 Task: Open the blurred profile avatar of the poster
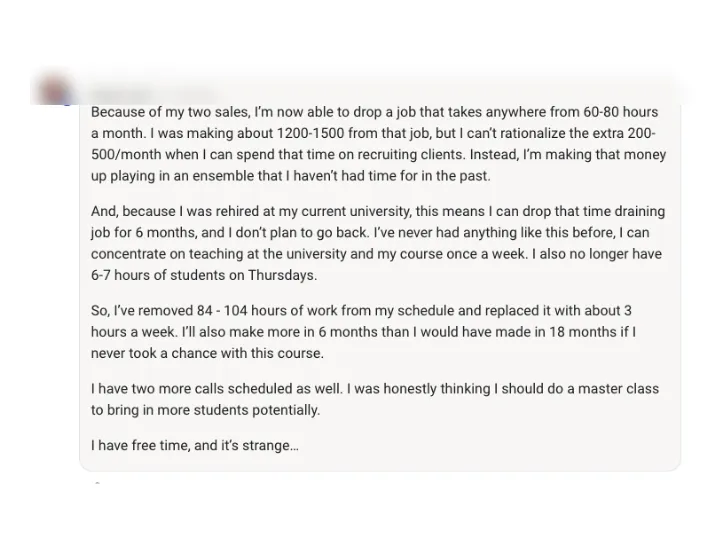[54, 90]
